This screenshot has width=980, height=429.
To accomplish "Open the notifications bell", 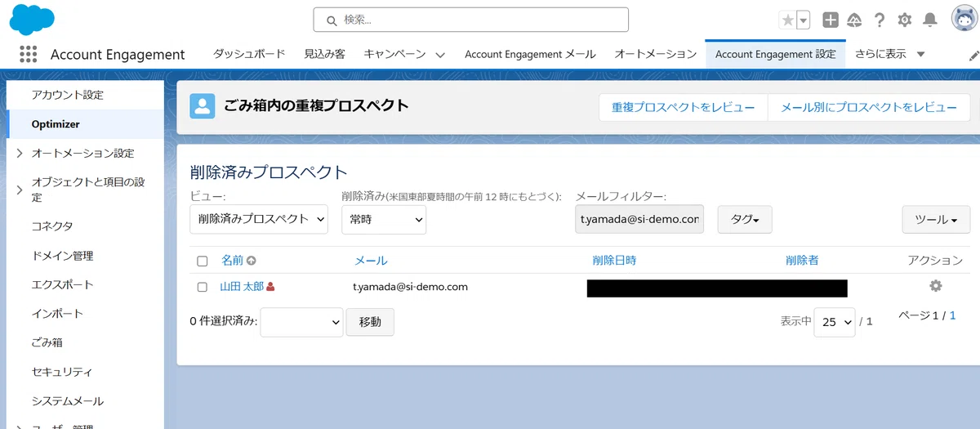I will [929, 20].
